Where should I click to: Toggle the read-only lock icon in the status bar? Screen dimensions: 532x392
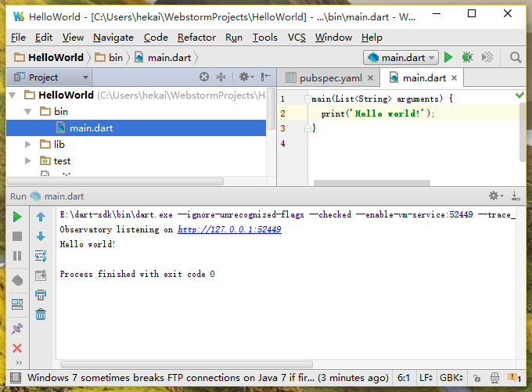point(476,378)
